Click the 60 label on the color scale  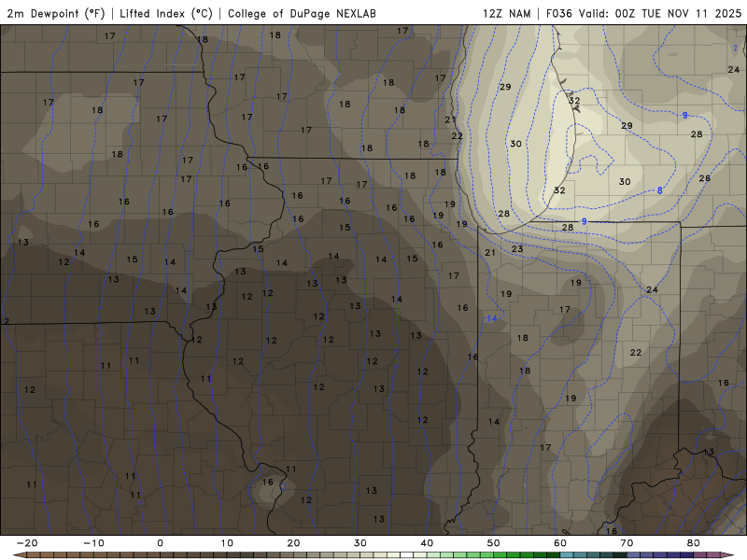(x=560, y=543)
